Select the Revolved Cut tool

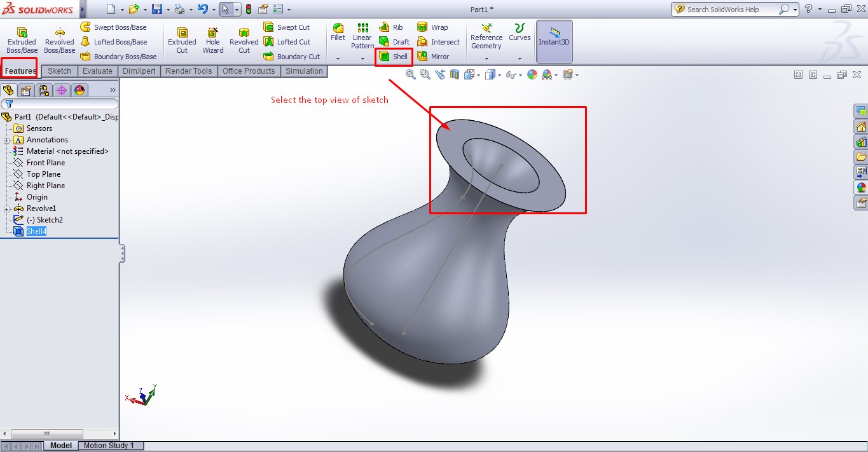click(244, 41)
